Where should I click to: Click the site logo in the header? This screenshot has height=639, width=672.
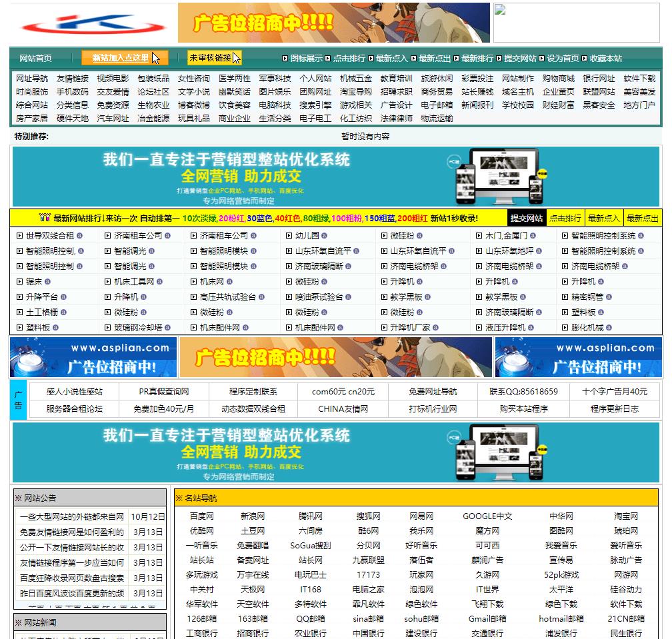93,23
